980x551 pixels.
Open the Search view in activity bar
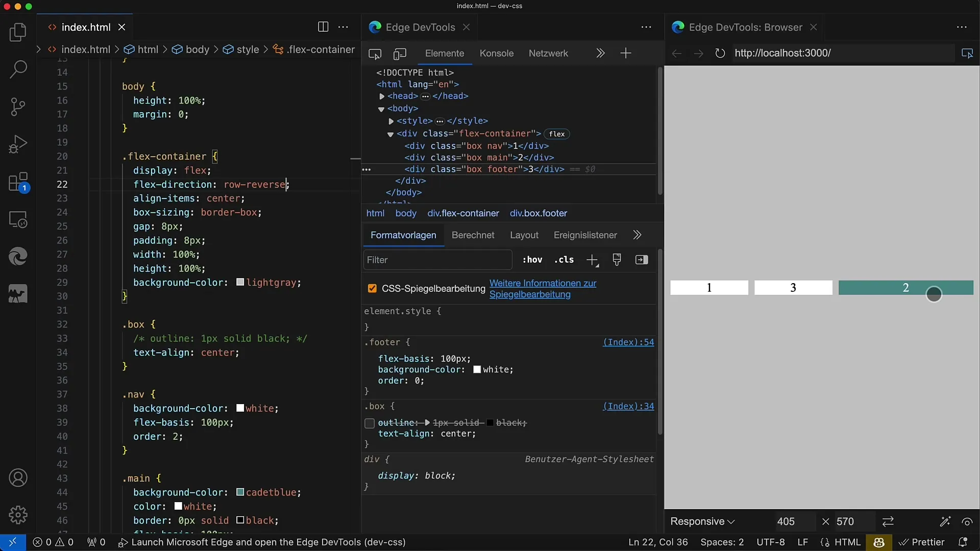(18, 69)
